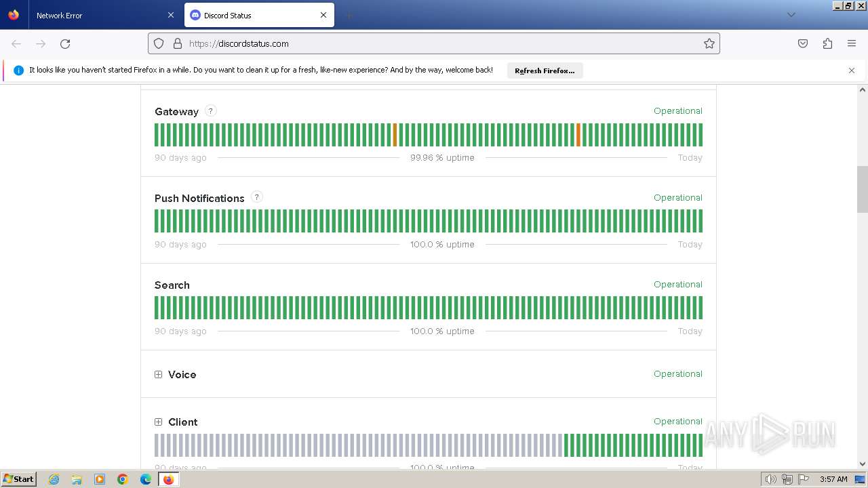
Task: Open a new tab with the plus button
Action: tap(349, 15)
